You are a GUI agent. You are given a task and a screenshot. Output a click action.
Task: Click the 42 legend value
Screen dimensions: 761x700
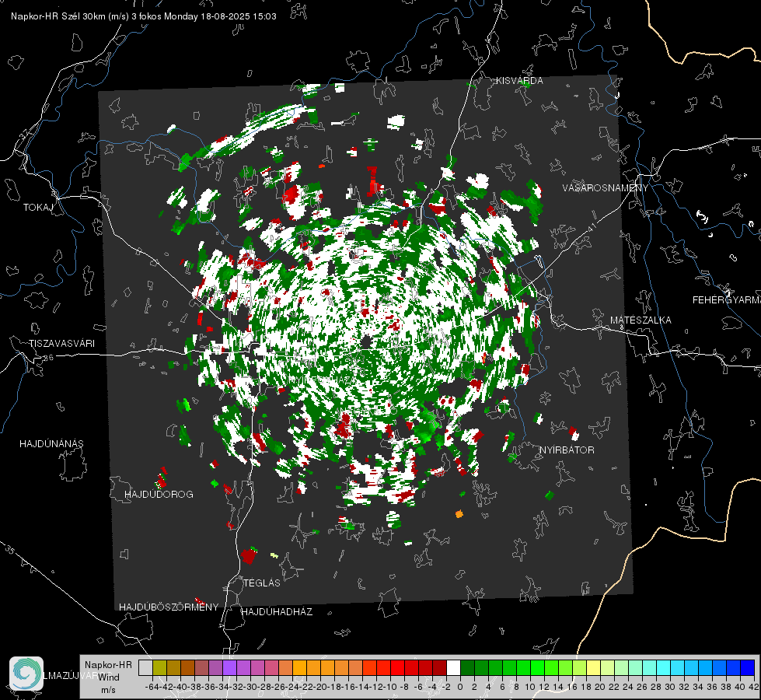pyautogui.click(x=754, y=687)
